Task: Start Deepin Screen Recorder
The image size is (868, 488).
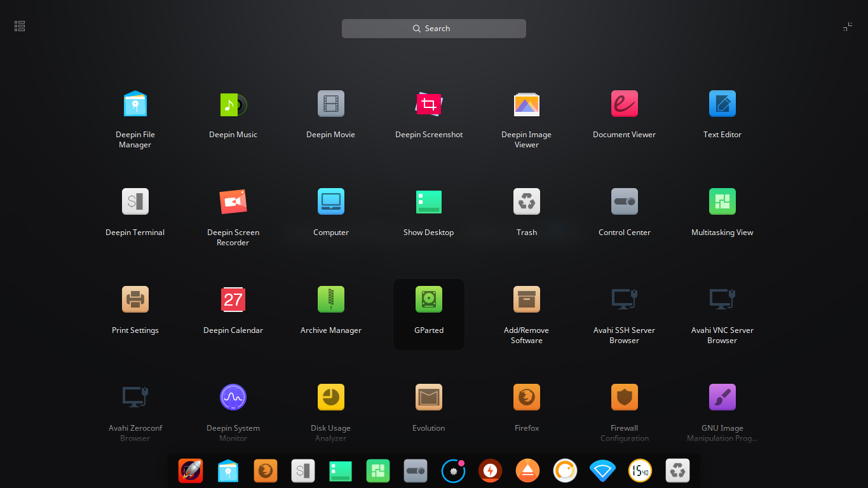Action: (x=233, y=201)
